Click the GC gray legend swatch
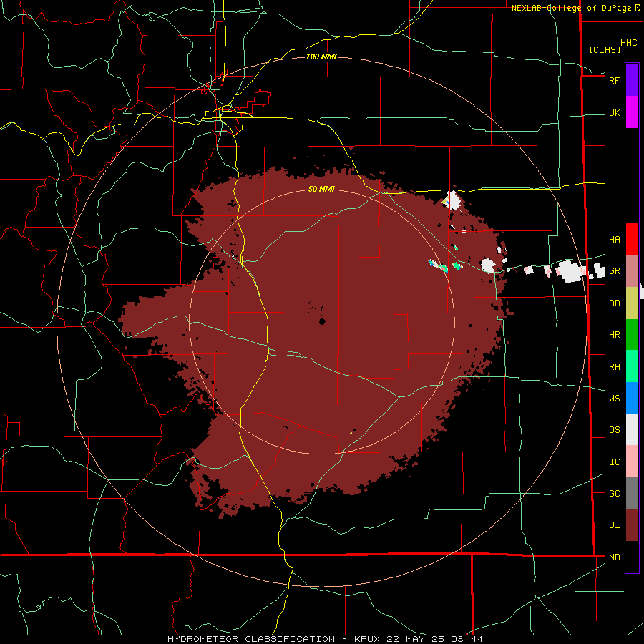The height and width of the screenshot is (644, 644). click(x=632, y=493)
